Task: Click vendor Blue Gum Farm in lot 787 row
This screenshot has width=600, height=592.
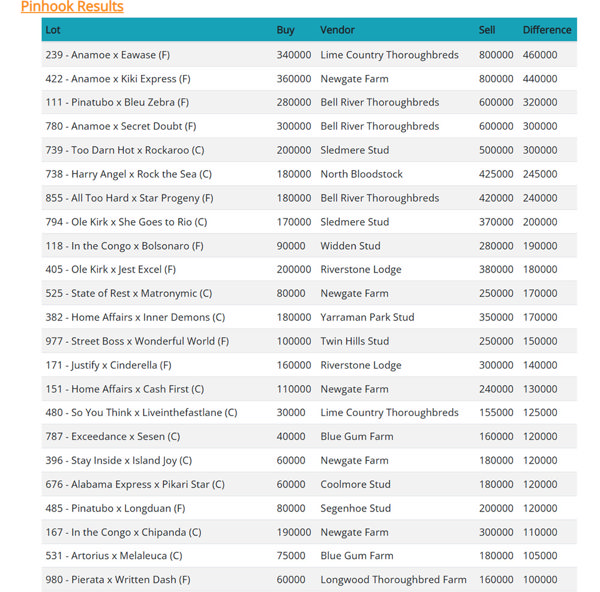Action: click(x=357, y=437)
